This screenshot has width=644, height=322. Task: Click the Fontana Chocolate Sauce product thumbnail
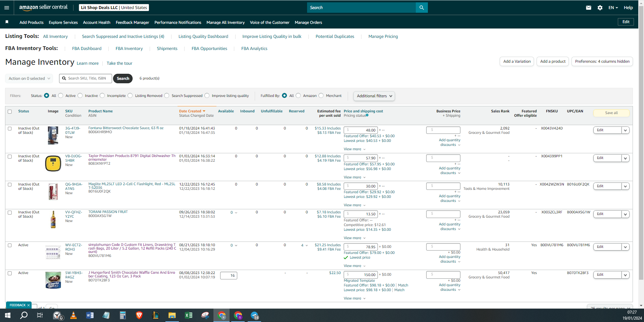pos(53,136)
